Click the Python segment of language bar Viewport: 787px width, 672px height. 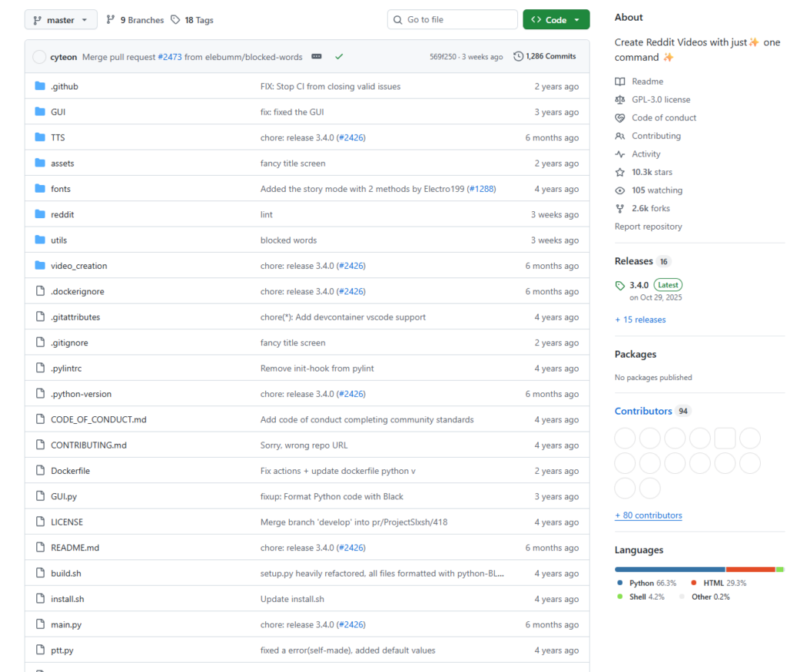click(669, 569)
